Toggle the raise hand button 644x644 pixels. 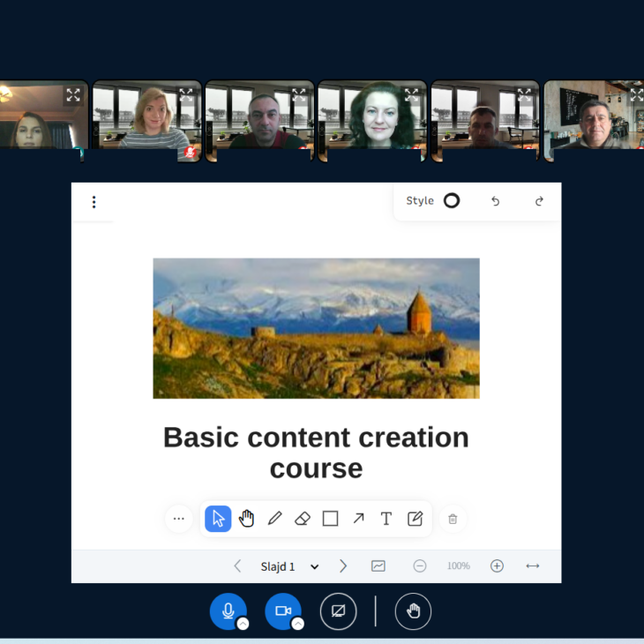click(x=413, y=611)
